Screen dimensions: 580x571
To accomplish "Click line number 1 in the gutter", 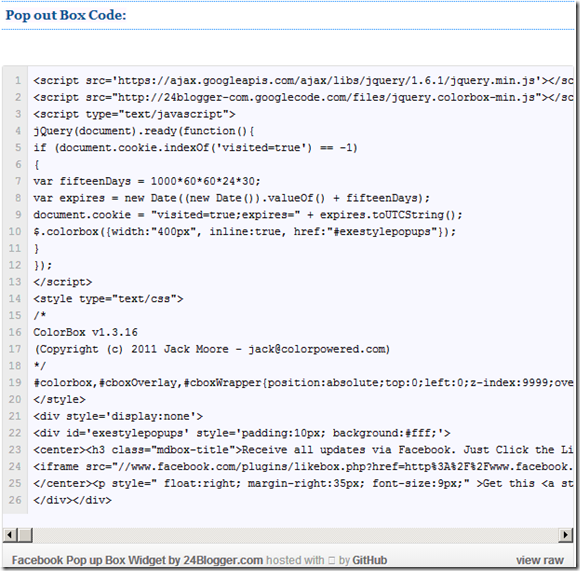I will pos(18,80).
